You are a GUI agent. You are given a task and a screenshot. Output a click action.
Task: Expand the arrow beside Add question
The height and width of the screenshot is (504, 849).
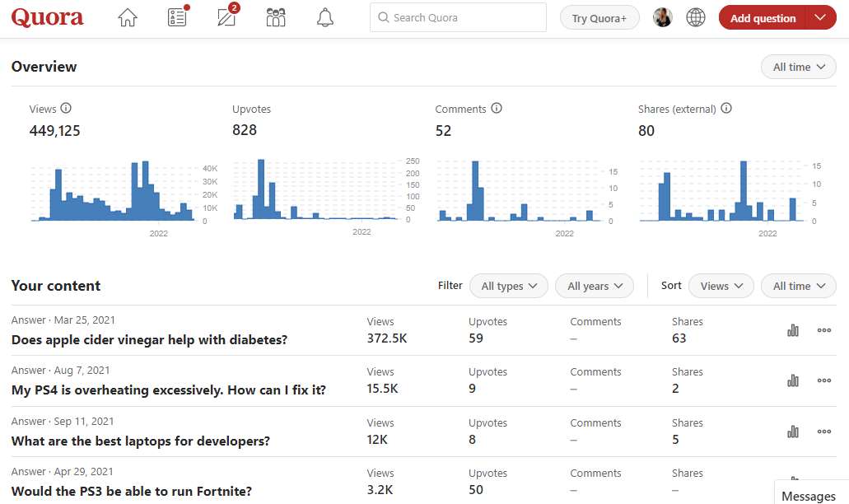(820, 18)
